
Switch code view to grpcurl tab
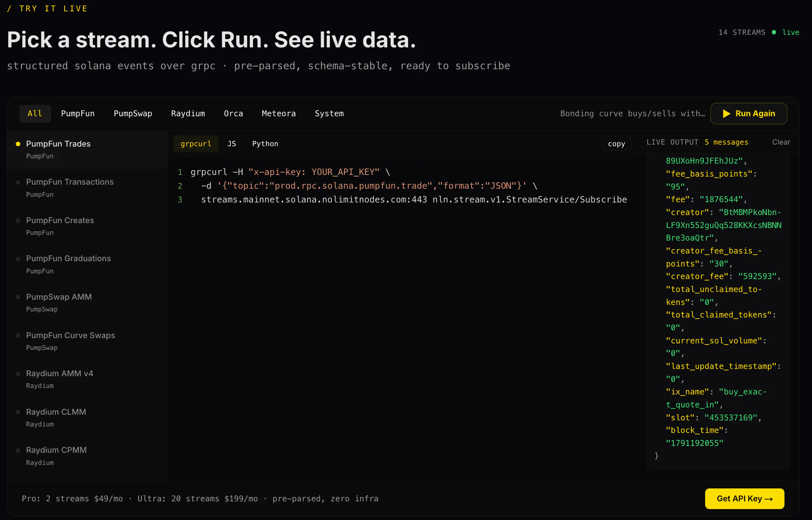[196, 144]
